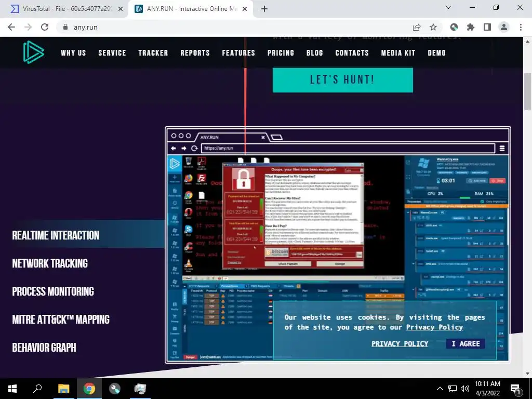The height and width of the screenshot is (399, 532).
Task: Switch to the VirusTotal browser tab
Action: tap(64, 9)
